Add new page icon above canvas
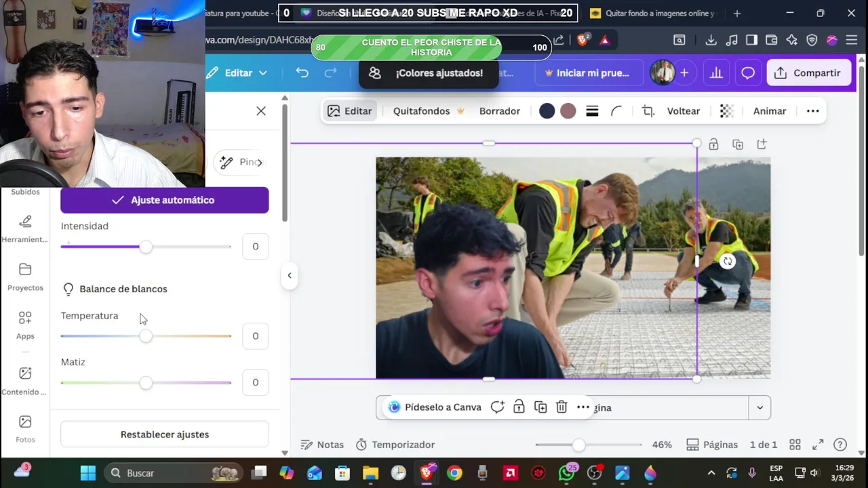Image resolution: width=868 pixels, height=488 pixels. [762, 144]
